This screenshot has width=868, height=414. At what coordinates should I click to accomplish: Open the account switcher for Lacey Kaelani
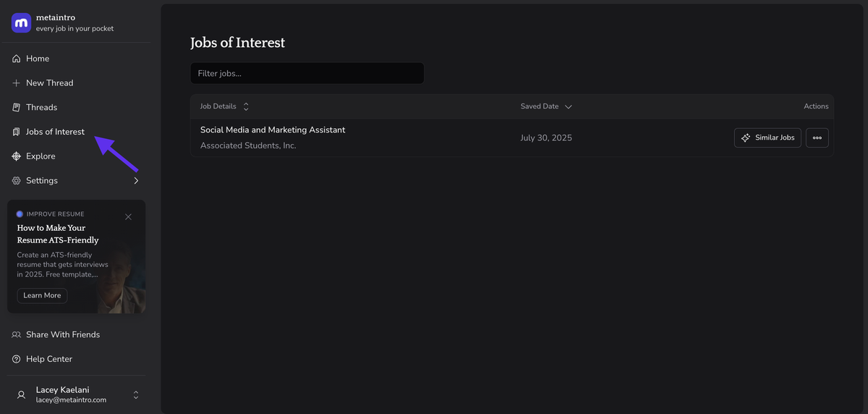pyautogui.click(x=135, y=395)
